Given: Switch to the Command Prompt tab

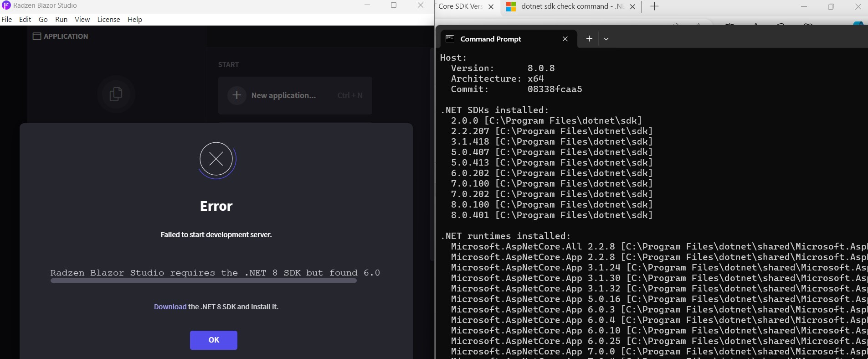Looking at the screenshot, I should tap(508, 39).
